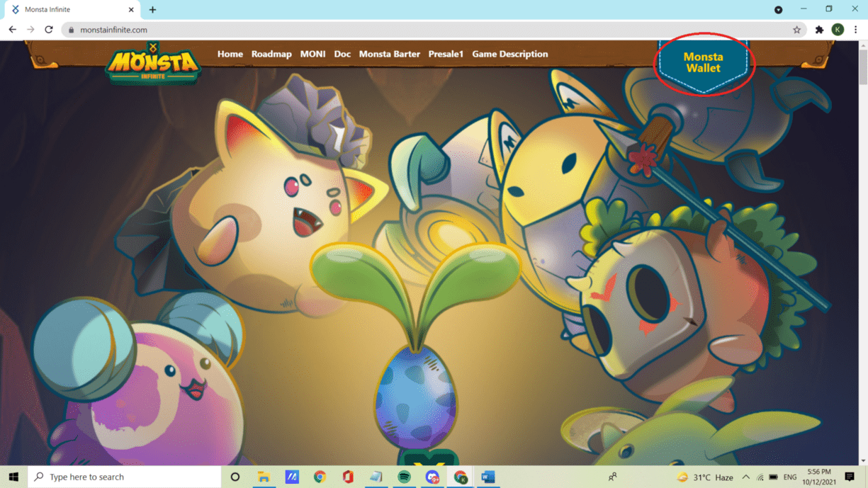
Task: Open the weather widget showing 31°C Haze
Action: tap(705, 477)
